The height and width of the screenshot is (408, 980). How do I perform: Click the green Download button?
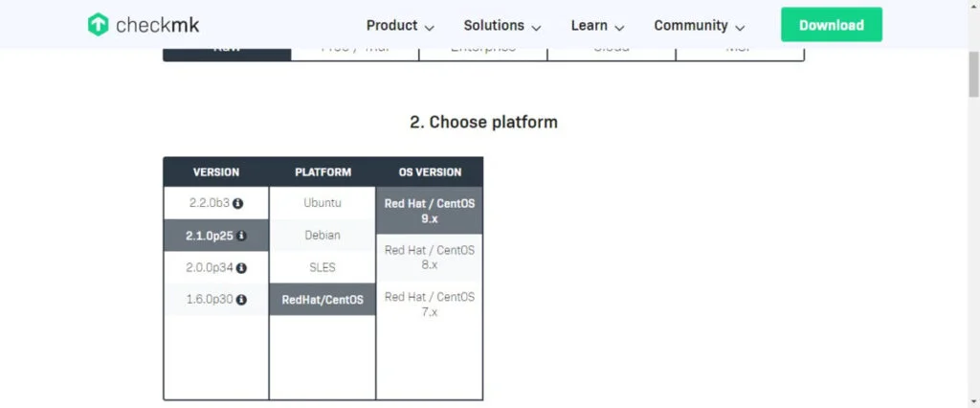click(x=832, y=24)
